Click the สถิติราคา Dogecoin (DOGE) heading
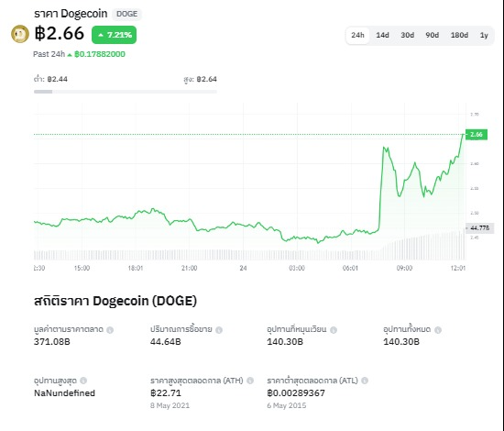This screenshot has width=504, height=431. coord(115,301)
